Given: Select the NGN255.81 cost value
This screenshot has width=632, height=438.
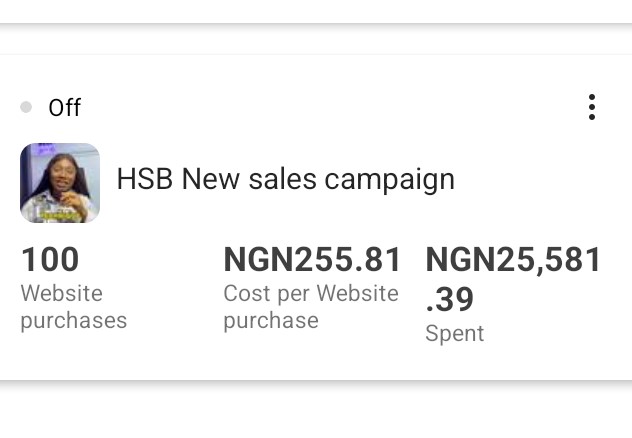Looking at the screenshot, I should pos(312,260).
